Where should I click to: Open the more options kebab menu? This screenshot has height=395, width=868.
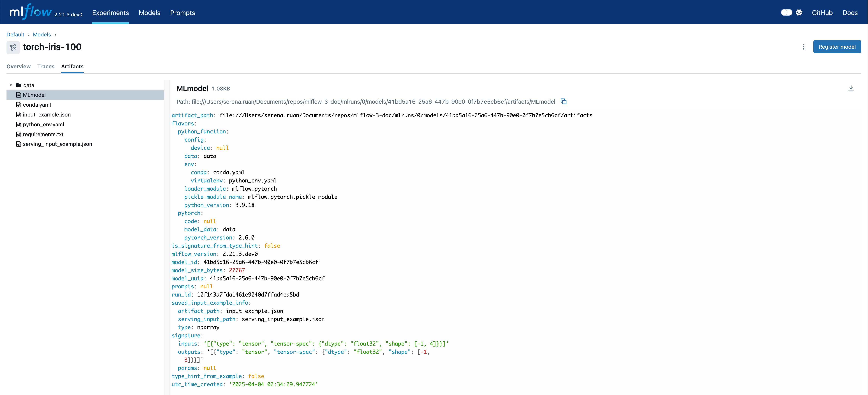(x=804, y=47)
